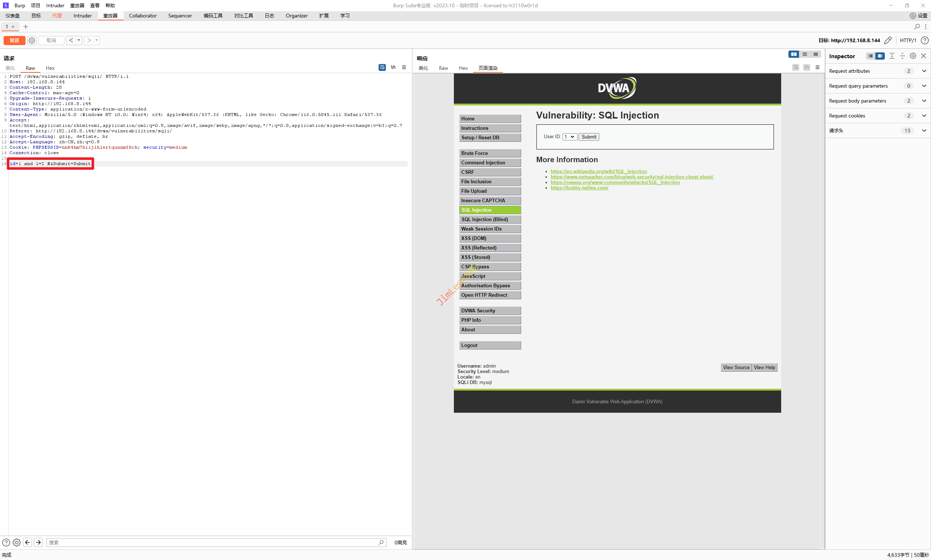Screen dimensions: 931x560
Task: Open Inspector settings gear icon
Action: coord(912,56)
